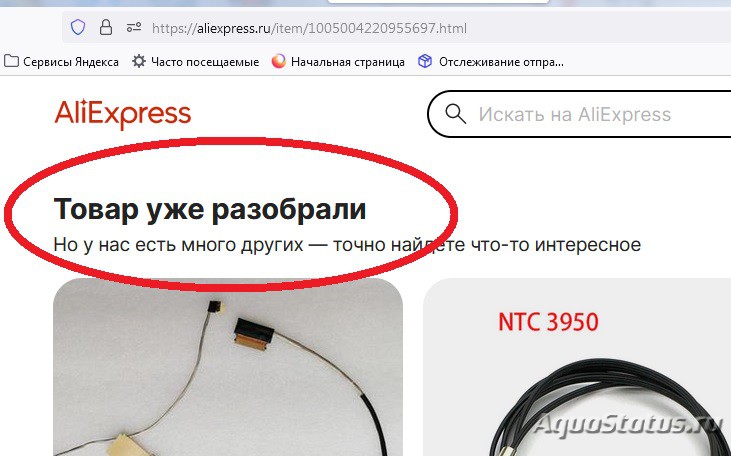Open the NTC 3950 thermistor product image
The image size is (731, 456).
pyautogui.click(x=577, y=367)
